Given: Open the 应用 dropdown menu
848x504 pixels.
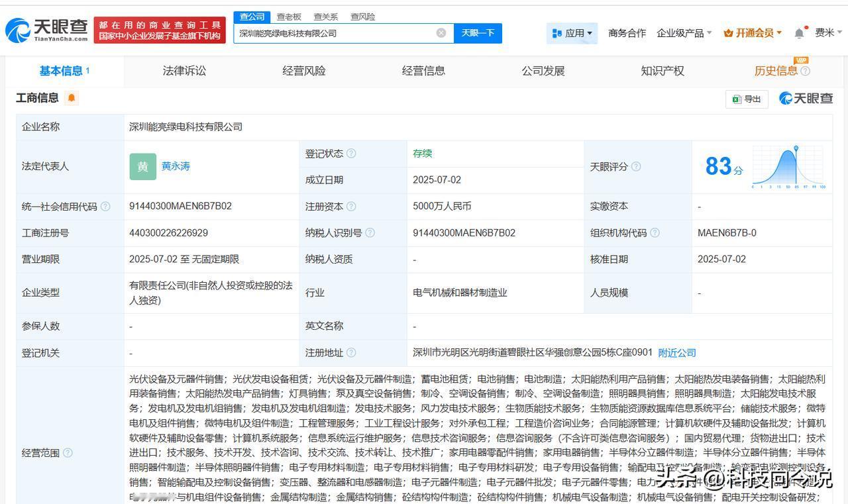Looking at the screenshot, I should coord(572,33).
